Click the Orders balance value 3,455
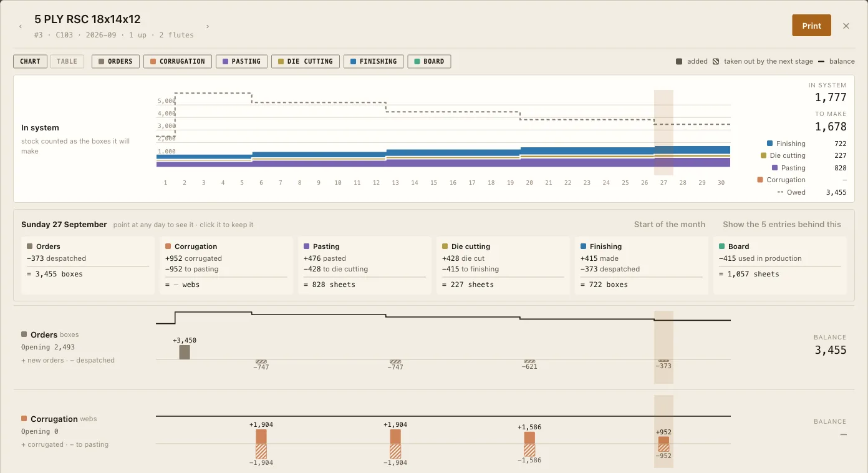868x473 pixels. [x=831, y=350]
